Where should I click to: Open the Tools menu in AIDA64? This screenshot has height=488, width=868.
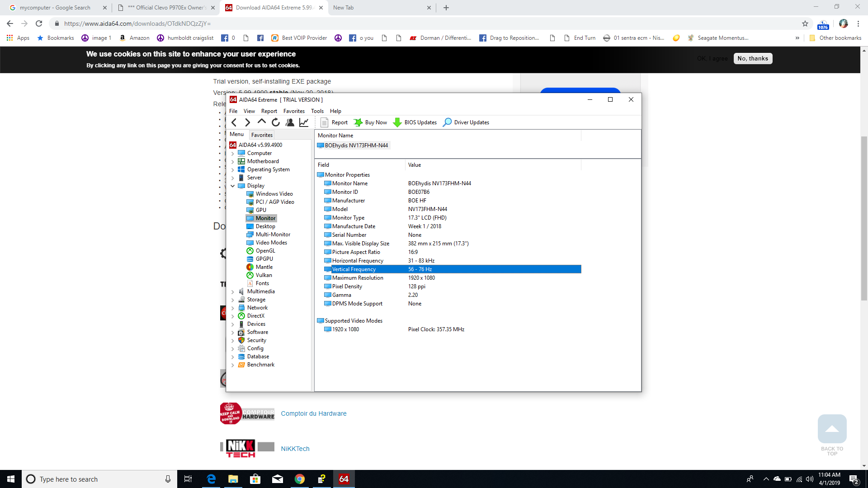click(x=317, y=111)
